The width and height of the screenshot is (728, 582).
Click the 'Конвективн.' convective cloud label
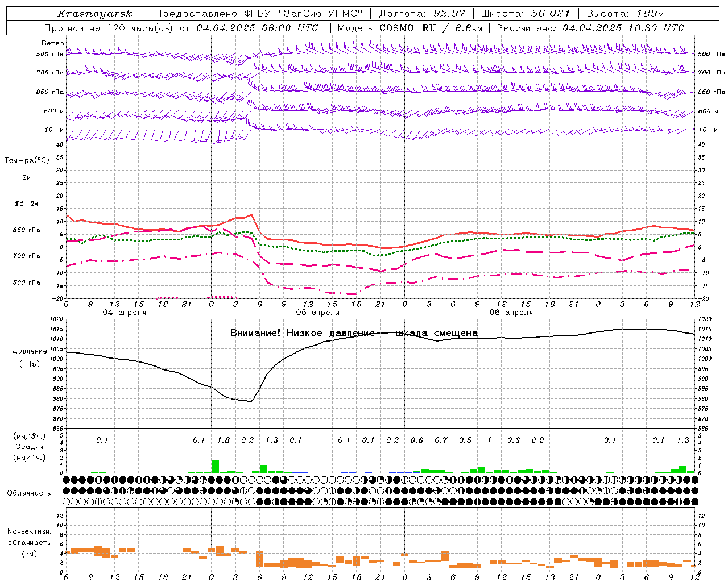point(29,531)
